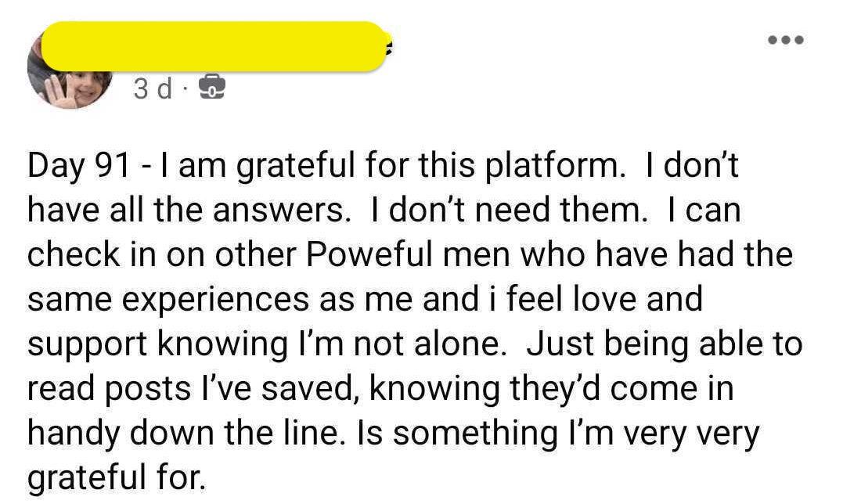The image size is (843, 504).
Task: Click the words 'knowing they'd come in'
Action: pyautogui.click(x=552, y=388)
